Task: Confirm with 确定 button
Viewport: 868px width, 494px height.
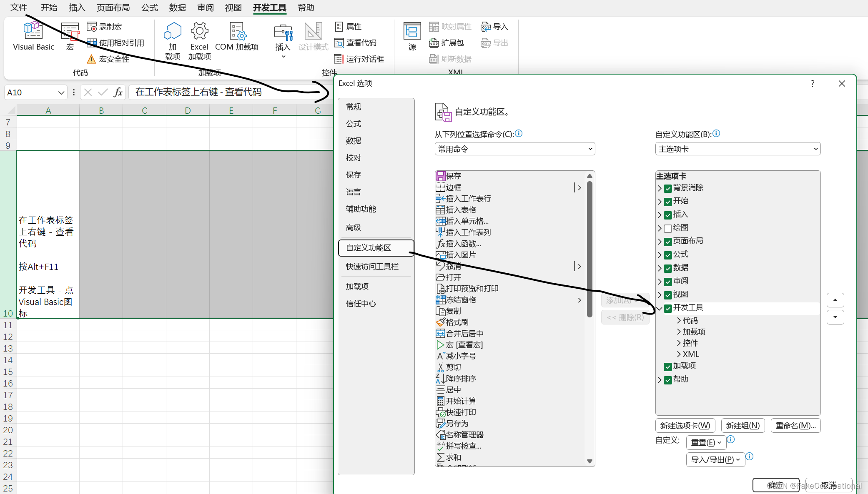Action: [x=776, y=485]
